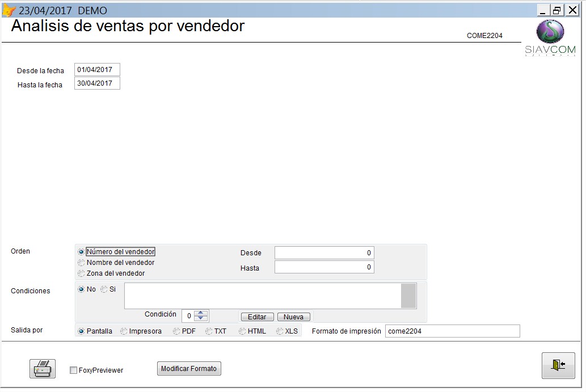
Task: Click the Nueva button
Action: [x=293, y=317]
